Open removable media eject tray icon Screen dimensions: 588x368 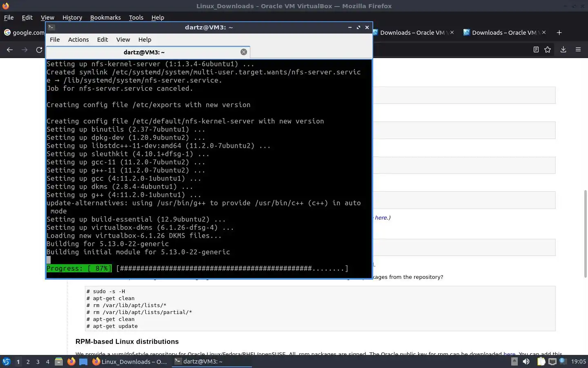pos(514,361)
